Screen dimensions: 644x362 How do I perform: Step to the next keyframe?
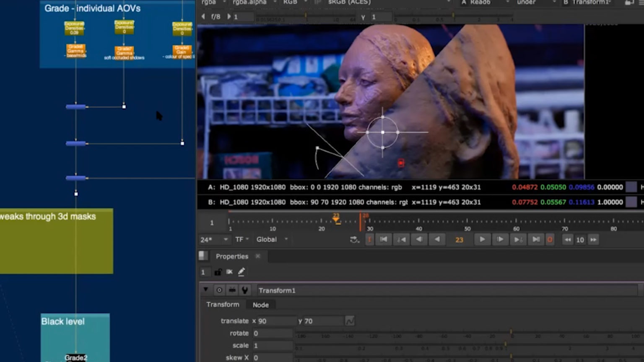518,240
